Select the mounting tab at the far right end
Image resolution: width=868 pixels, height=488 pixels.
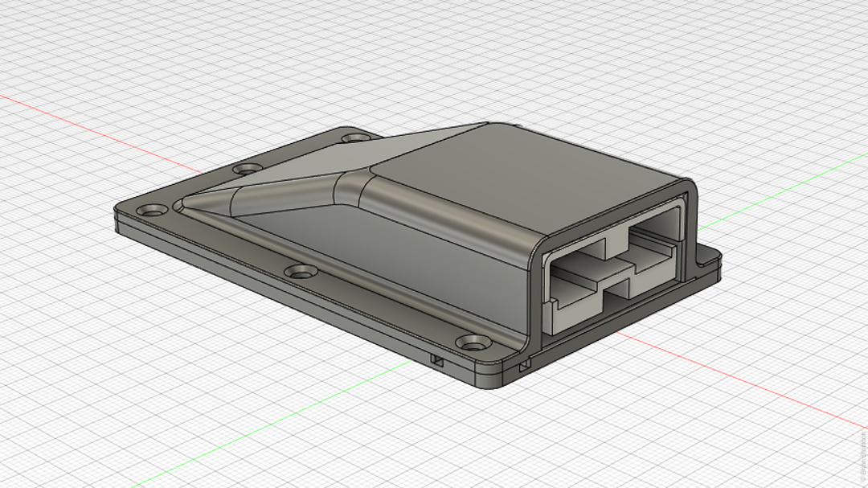click(709, 262)
